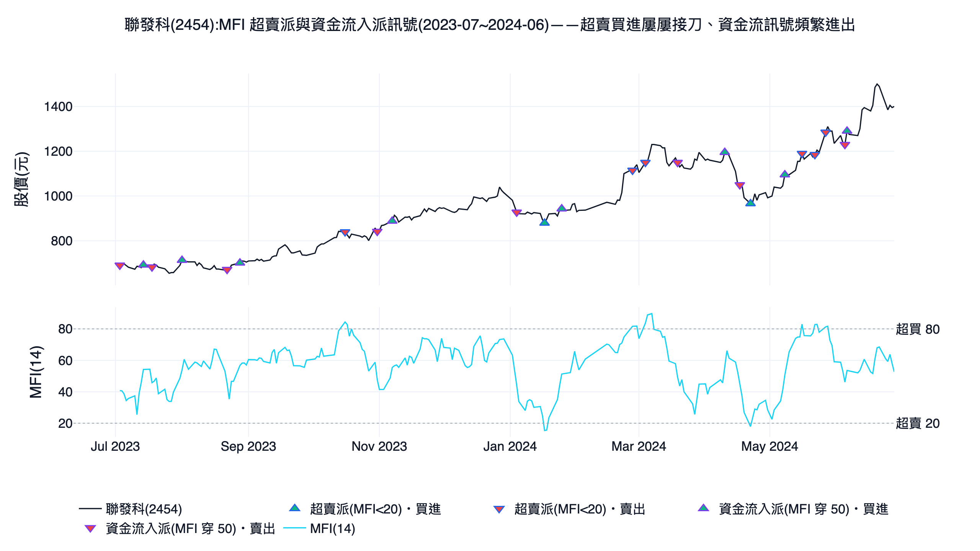Toggle the 聯發科(2454) price line legend entry
980x551 pixels.
tap(130, 509)
